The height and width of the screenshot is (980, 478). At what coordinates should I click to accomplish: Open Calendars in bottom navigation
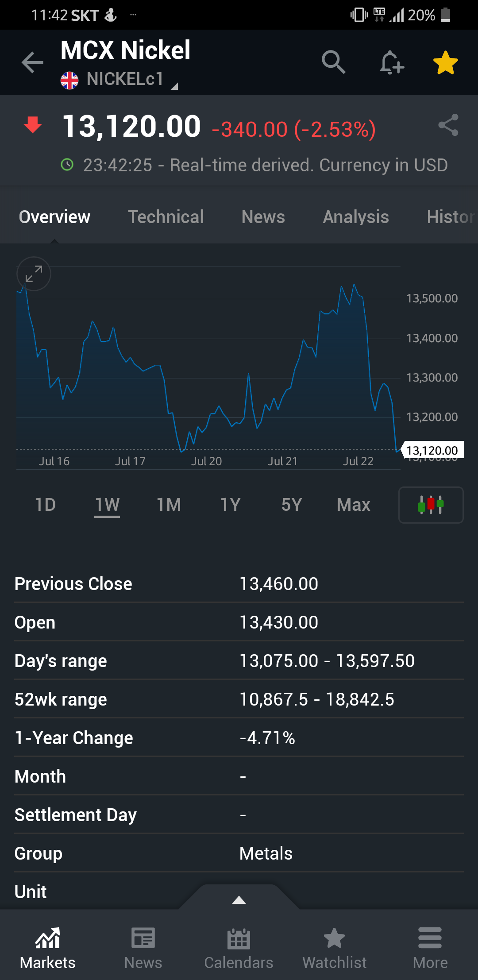(239, 949)
